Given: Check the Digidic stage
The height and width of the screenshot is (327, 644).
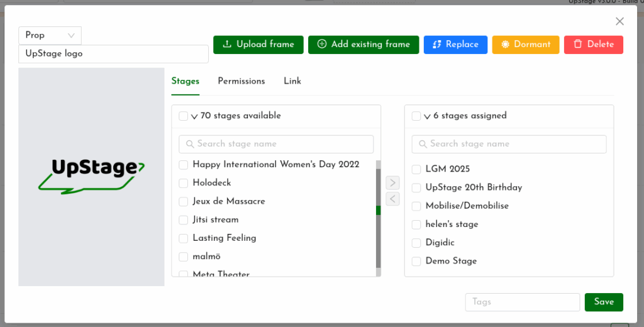Looking at the screenshot, I should pos(416,243).
